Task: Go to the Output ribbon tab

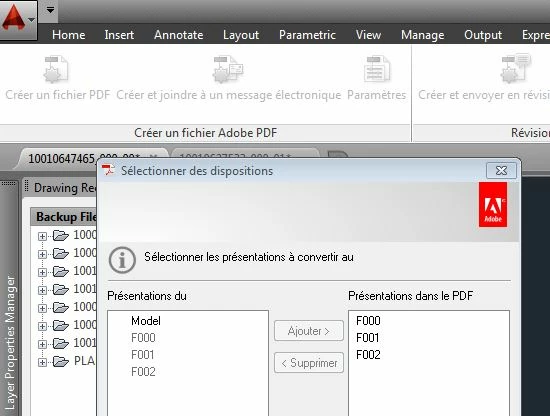Action: click(x=483, y=35)
